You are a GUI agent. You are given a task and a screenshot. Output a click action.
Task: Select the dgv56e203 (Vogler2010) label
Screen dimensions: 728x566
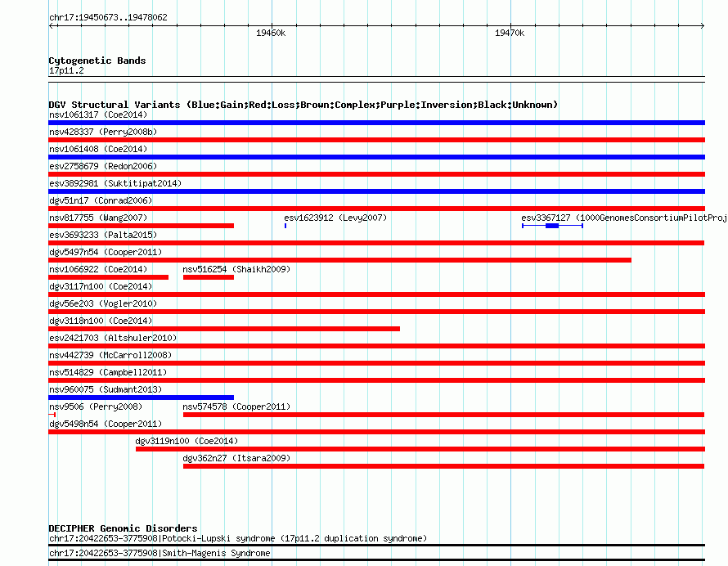(103, 303)
